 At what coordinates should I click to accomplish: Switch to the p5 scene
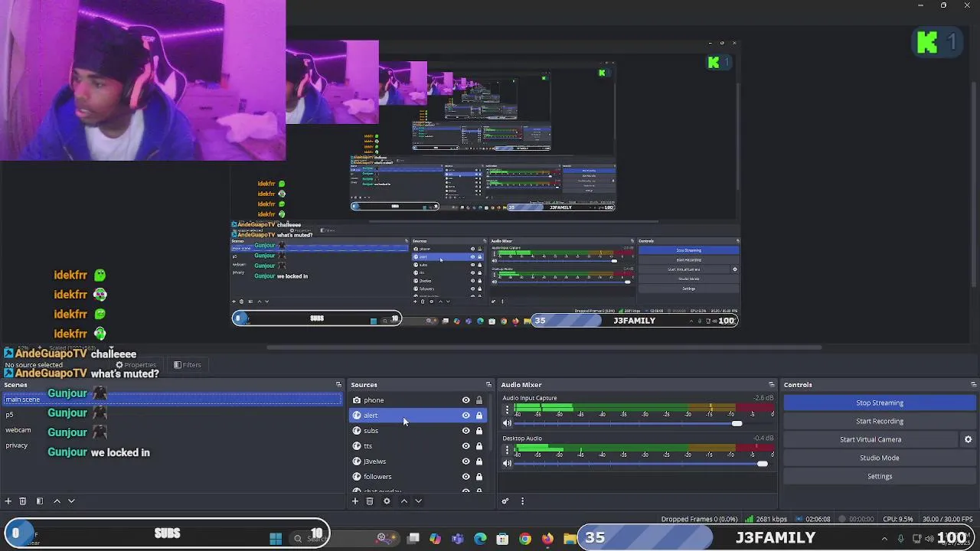pyautogui.click(x=172, y=415)
